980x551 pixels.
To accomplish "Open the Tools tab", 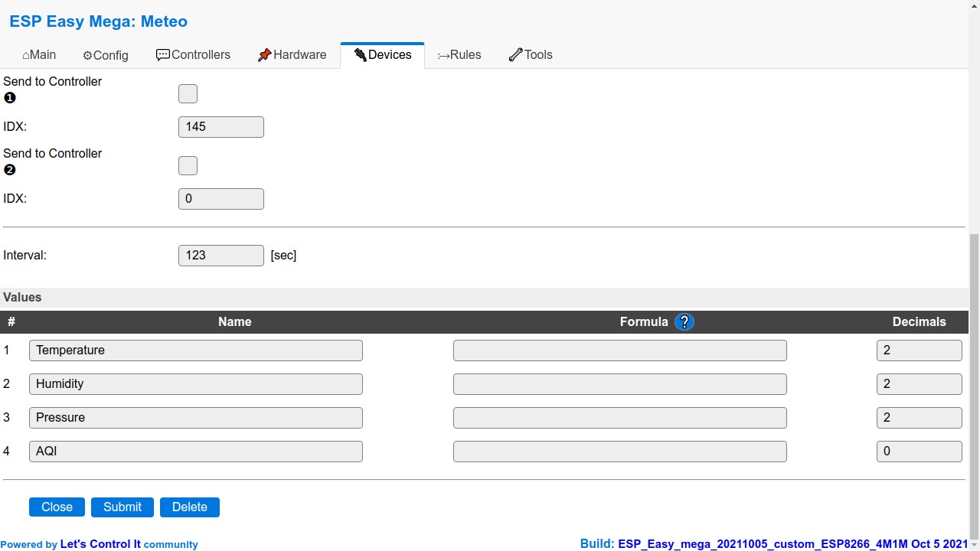I will click(531, 55).
